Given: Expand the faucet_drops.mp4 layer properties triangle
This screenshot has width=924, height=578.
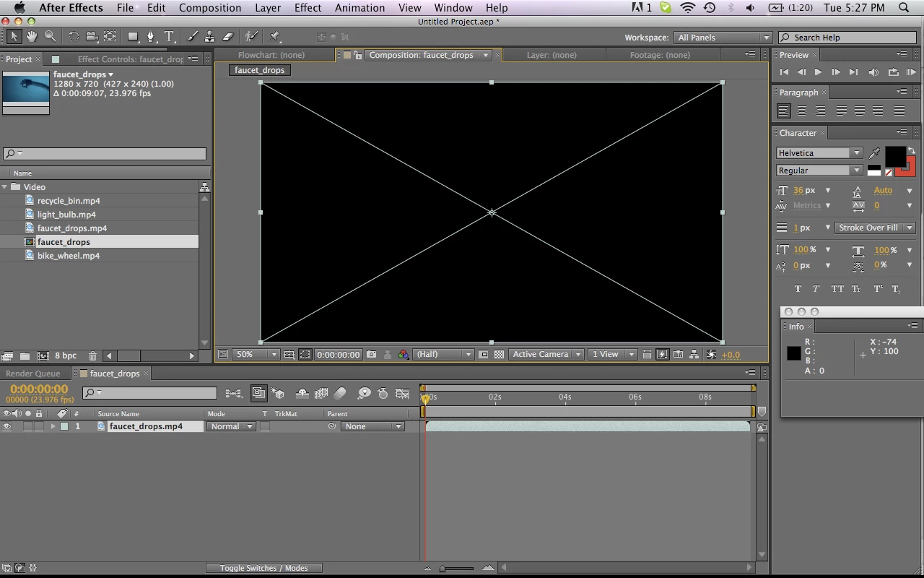Looking at the screenshot, I should click(x=53, y=427).
